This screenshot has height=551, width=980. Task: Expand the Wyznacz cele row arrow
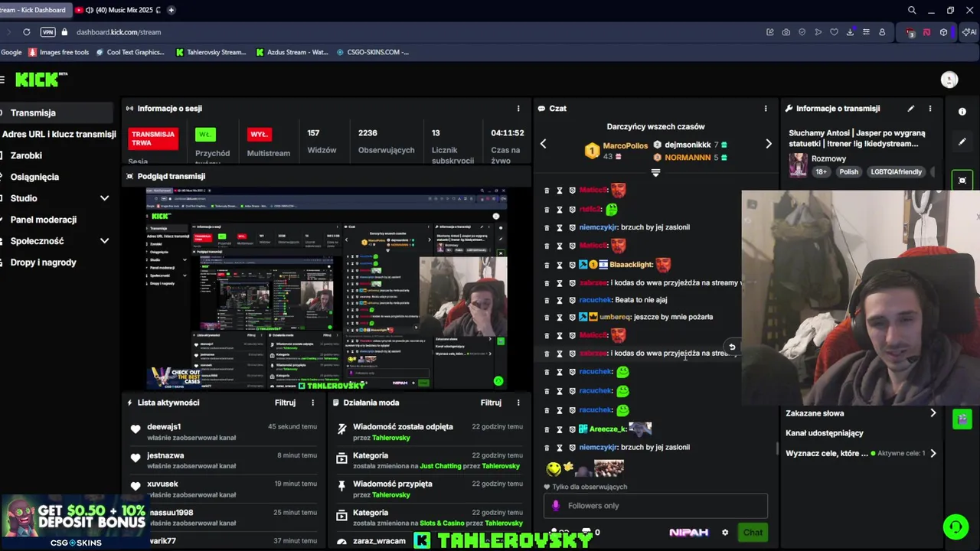(x=933, y=453)
